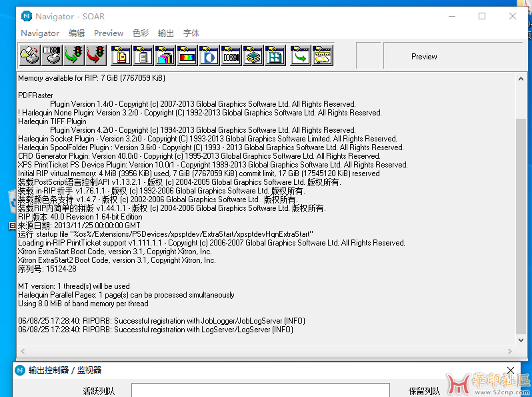Click the '装载 in-RIP 折手' log line

point(161,191)
